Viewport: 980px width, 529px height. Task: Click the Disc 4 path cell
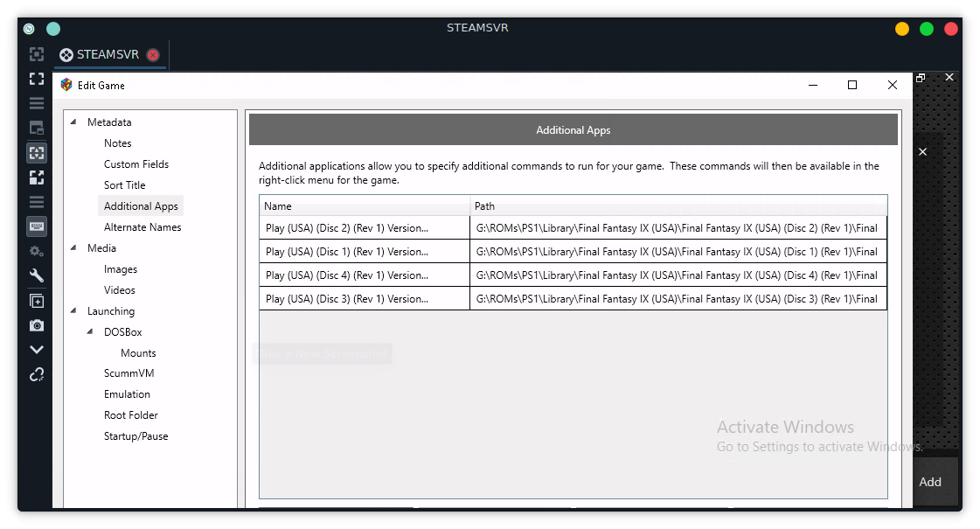[678, 275]
